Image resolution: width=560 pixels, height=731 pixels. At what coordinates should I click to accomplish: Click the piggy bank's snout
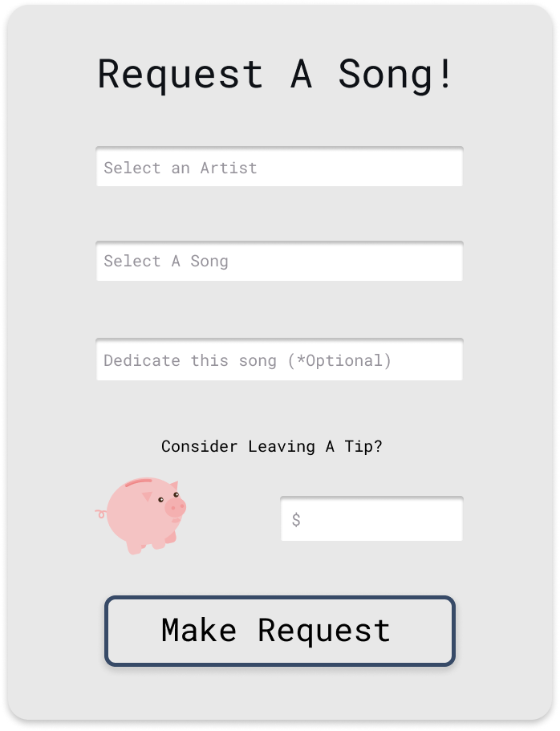click(x=177, y=508)
